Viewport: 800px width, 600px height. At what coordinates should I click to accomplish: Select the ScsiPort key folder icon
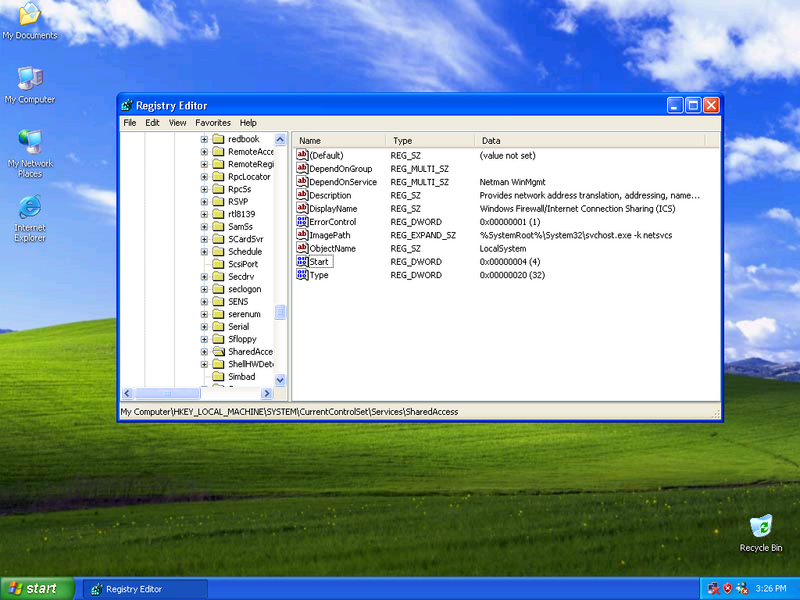(x=218, y=264)
